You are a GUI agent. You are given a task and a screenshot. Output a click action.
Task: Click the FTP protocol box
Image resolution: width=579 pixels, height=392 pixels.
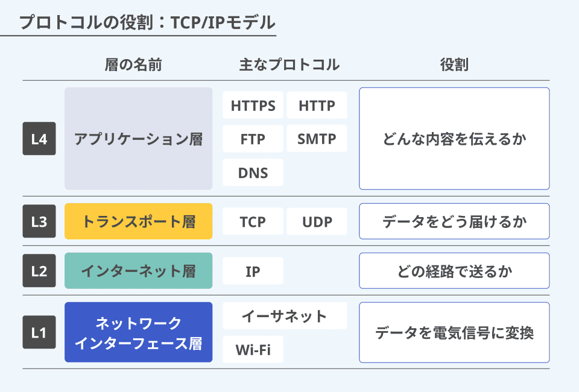pos(253,139)
